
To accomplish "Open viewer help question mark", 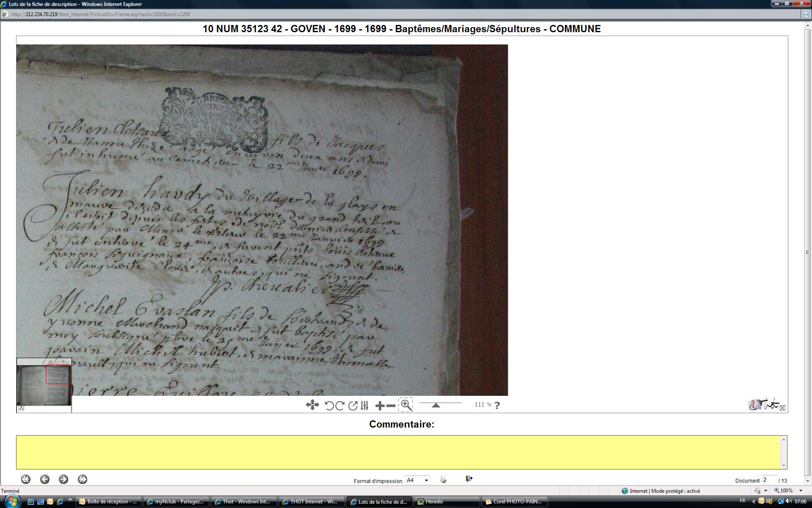I will (497, 405).
